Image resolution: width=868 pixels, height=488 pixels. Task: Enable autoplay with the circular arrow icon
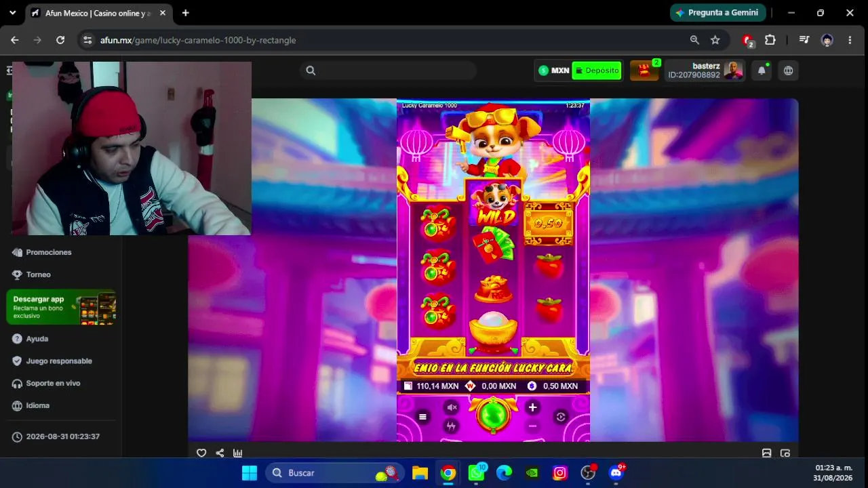tap(561, 417)
